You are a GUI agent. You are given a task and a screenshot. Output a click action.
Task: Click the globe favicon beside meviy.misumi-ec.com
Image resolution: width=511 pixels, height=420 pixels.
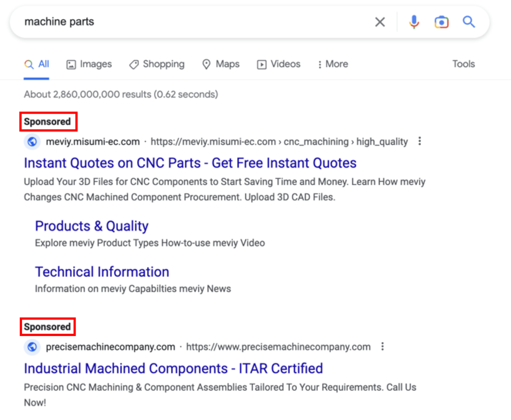[x=32, y=142]
